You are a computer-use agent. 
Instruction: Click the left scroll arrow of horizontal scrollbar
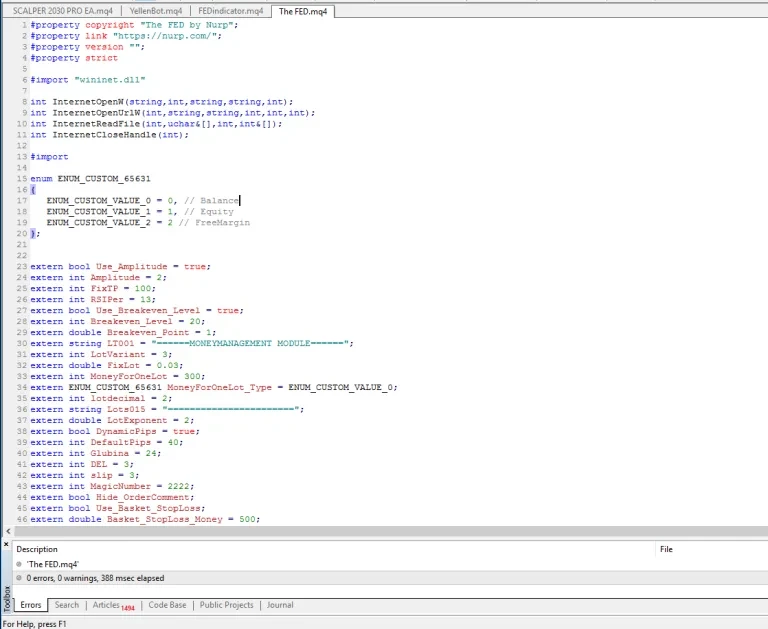pyautogui.click(x=8, y=531)
